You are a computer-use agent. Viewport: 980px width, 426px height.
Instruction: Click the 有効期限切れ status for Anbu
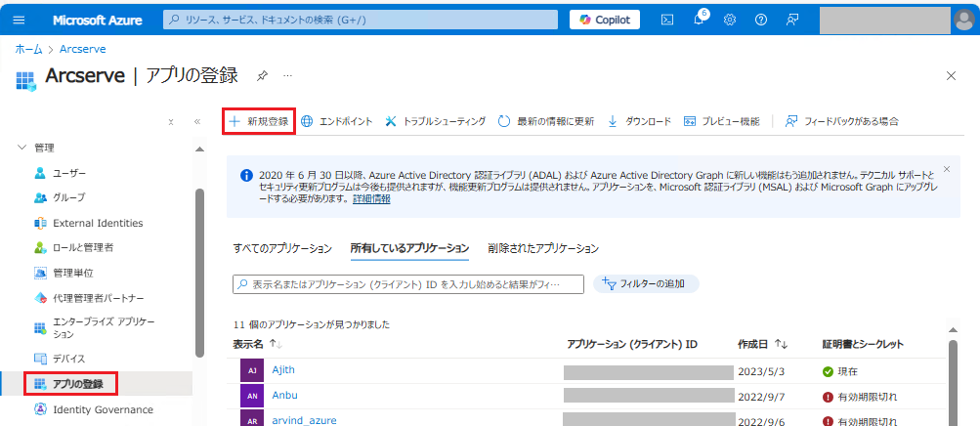coord(862,397)
